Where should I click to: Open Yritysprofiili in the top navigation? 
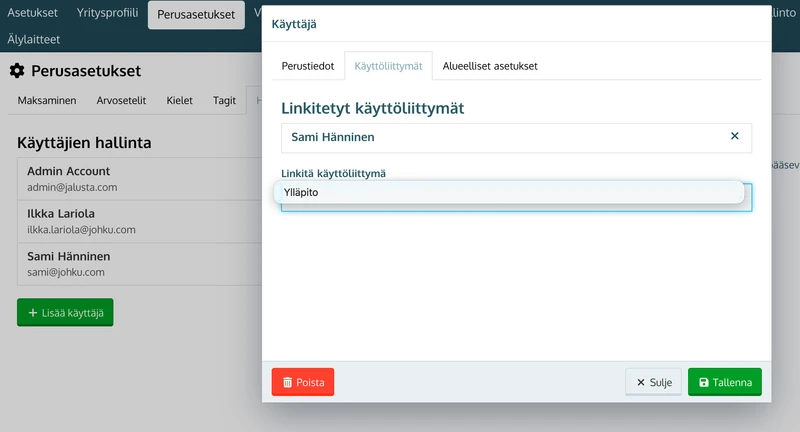(x=107, y=13)
